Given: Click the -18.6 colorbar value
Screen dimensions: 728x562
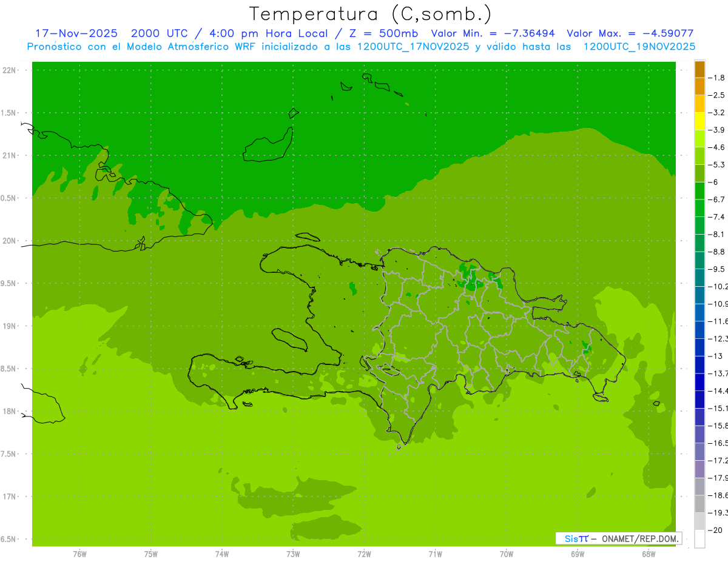Looking at the screenshot, I should [718, 495].
